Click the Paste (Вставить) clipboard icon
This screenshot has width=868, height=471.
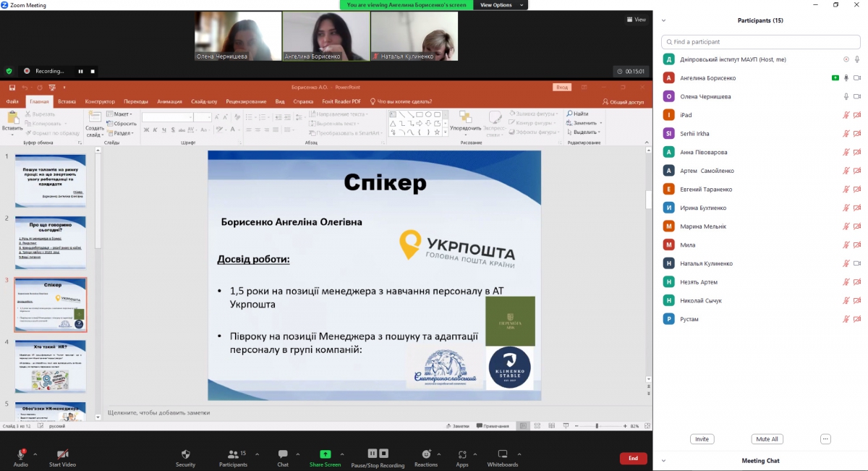12,118
